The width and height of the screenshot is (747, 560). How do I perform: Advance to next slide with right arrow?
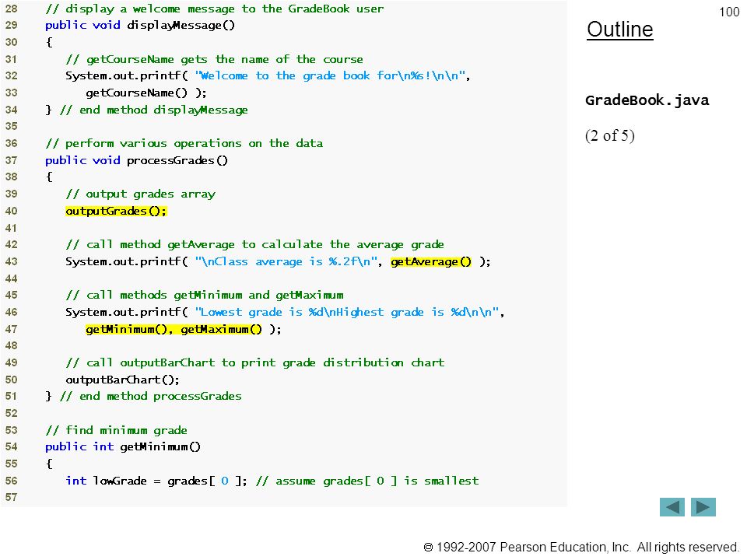click(703, 506)
